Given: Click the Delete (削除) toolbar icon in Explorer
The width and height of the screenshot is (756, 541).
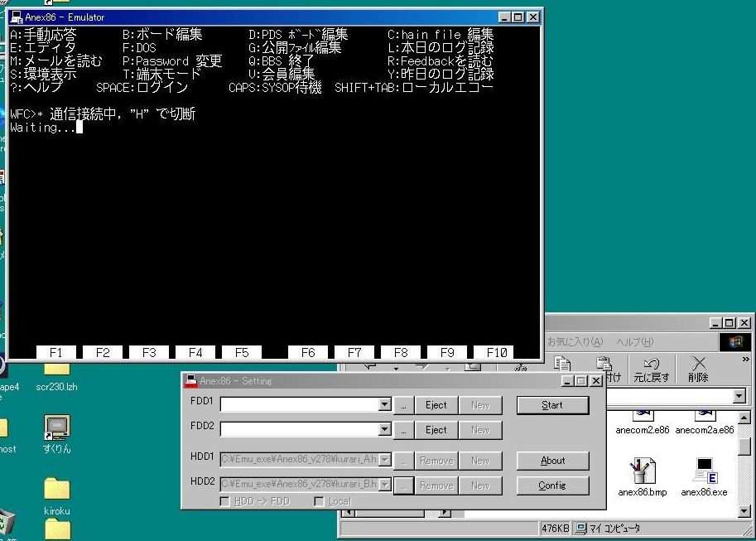Looking at the screenshot, I should coord(698,370).
